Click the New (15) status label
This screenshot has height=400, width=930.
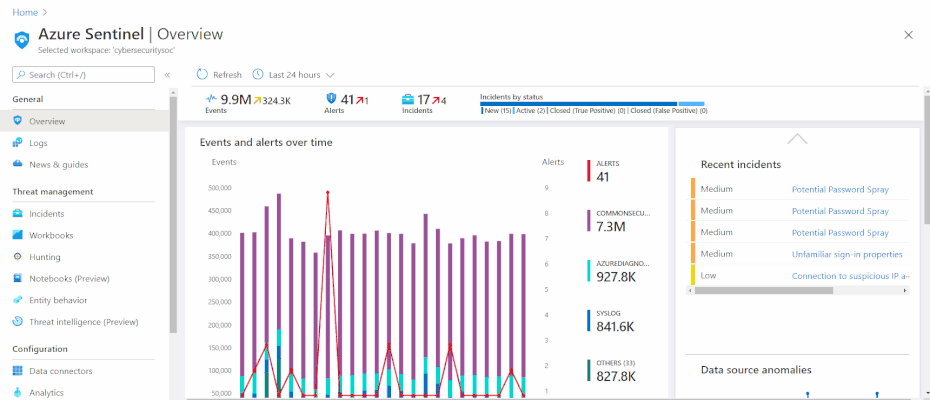498,111
